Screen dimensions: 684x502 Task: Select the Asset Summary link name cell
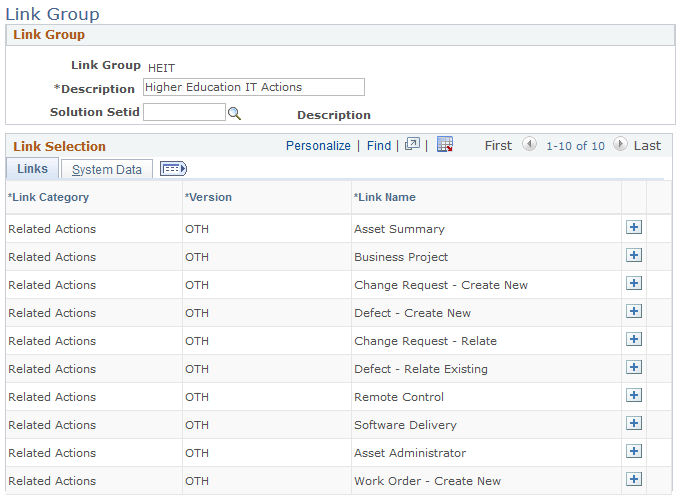click(x=399, y=229)
